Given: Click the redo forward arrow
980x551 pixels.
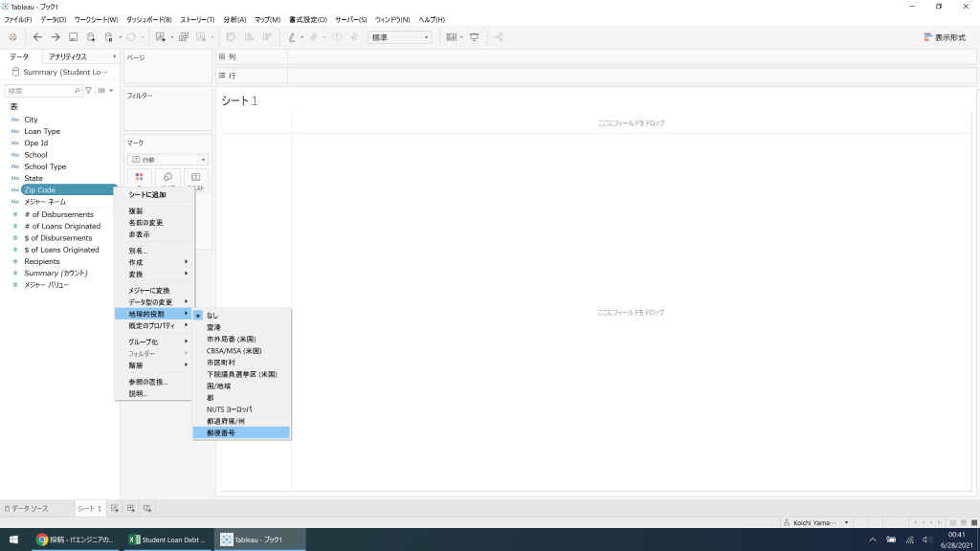Looking at the screenshot, I should point(56,37).
